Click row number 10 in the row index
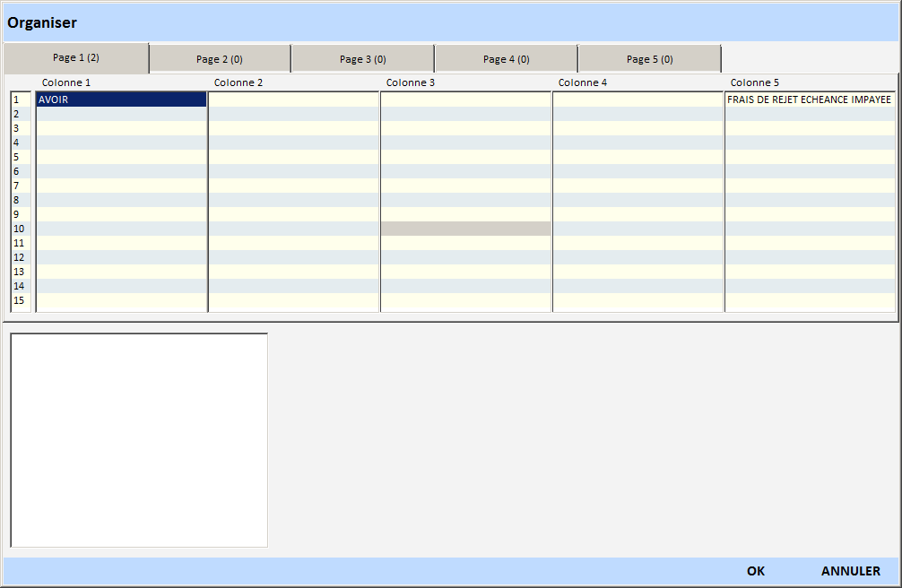This screenshot has height=588, width=902. pos(20,229)
